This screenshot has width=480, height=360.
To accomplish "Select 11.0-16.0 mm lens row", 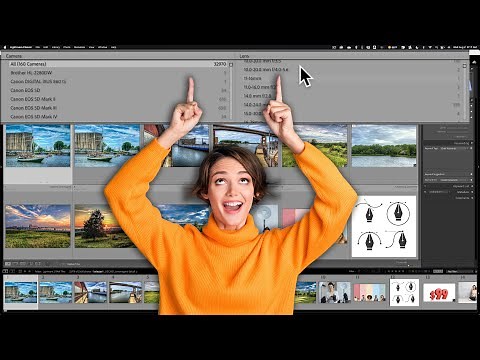I will [x=352, y=87].
